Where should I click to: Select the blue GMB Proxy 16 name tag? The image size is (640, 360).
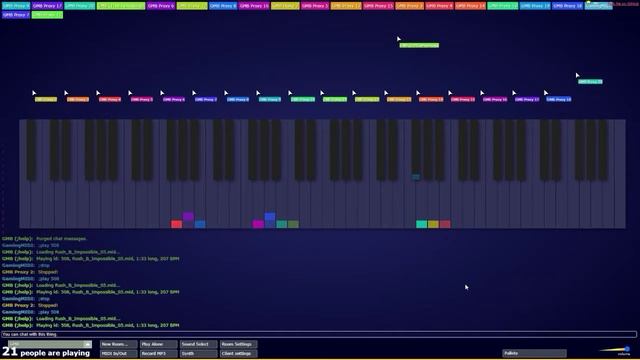[x=567, y=6]
